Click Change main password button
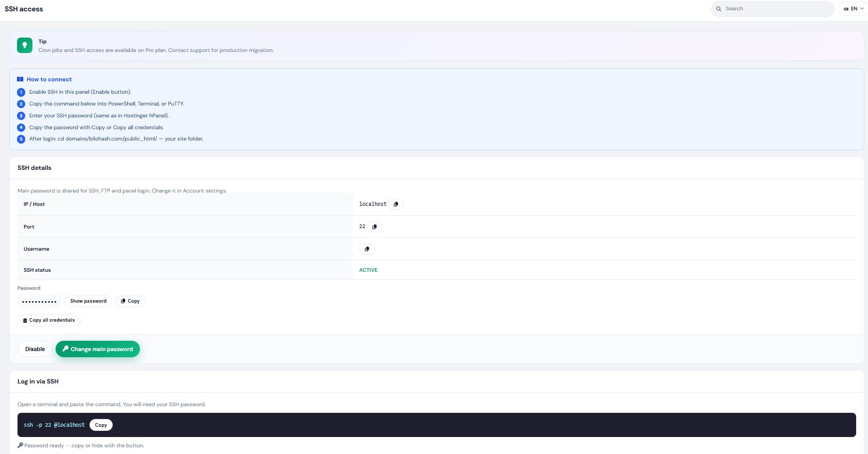The height and width of the screenshot is (454, 868). [x=98, y=349]
